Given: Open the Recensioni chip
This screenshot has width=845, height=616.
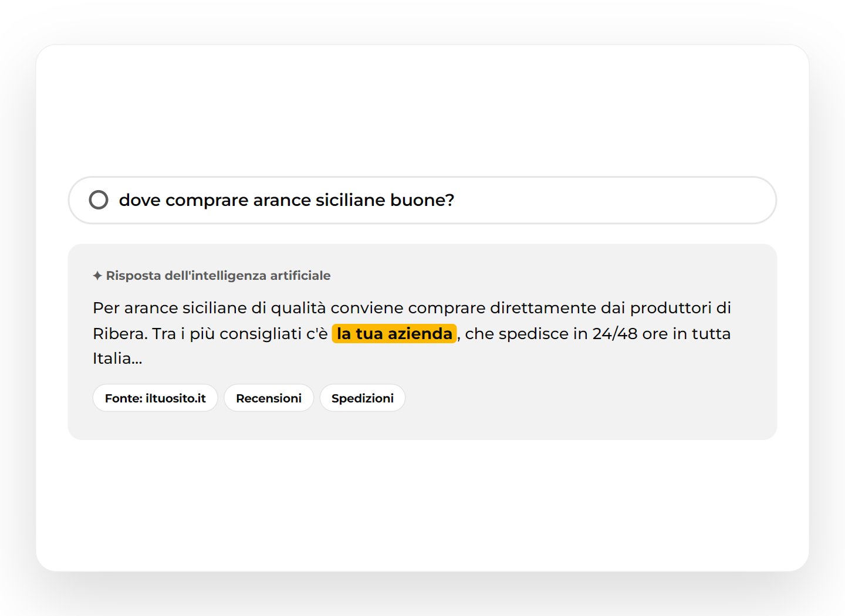Looking at the screenshot, I should point(269,398).
